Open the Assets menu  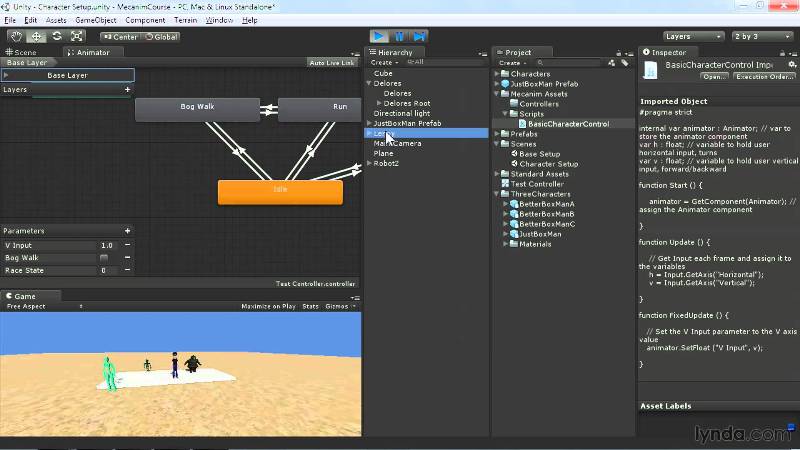[56, 20]
